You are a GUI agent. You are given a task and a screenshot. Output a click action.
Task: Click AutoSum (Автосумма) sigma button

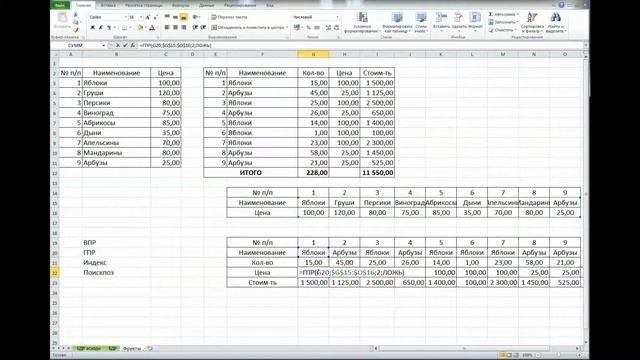(x=502, y=14)
